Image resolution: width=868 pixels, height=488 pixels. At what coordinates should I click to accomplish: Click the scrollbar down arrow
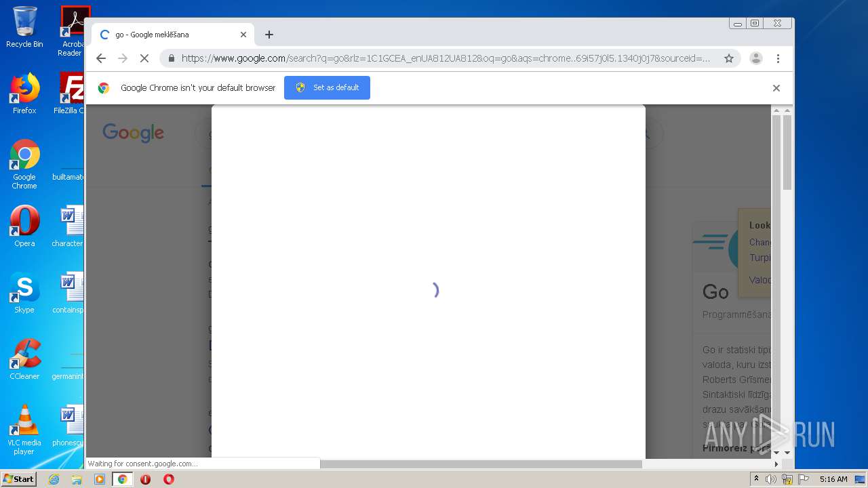pyautogui.click(x=787, y=452)
